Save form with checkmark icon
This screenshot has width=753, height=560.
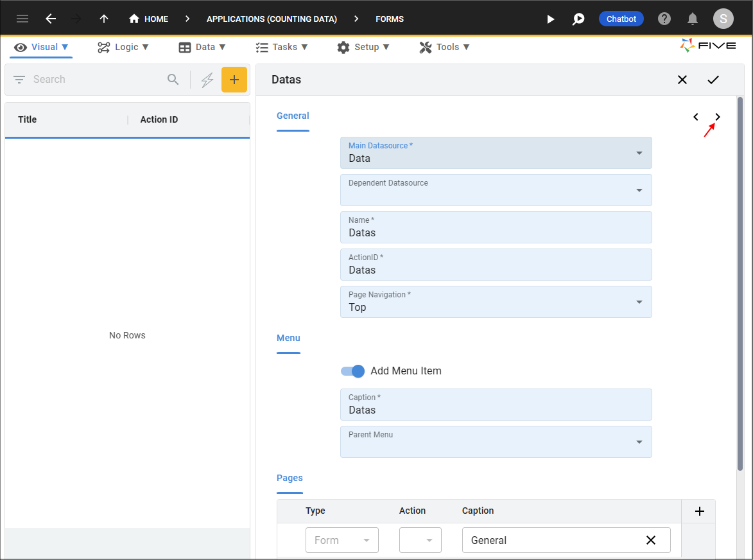coord(713,80)
